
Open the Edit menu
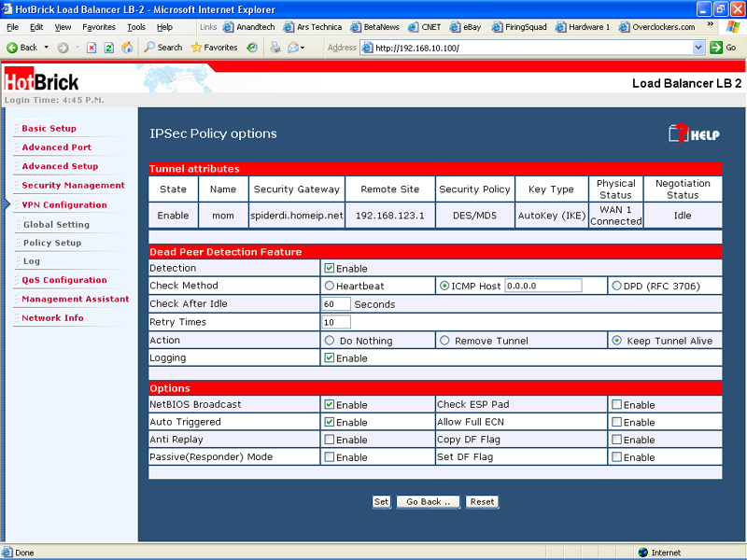(36, 27)
